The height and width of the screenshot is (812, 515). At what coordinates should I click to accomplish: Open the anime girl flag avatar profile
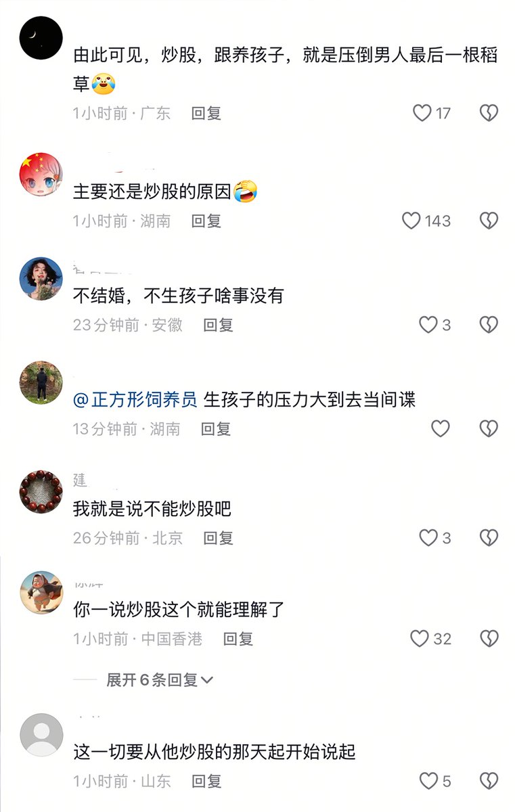41,175
